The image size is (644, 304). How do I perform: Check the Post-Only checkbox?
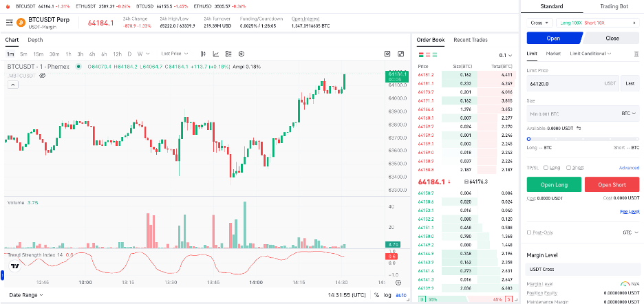(x=529, y=232)
